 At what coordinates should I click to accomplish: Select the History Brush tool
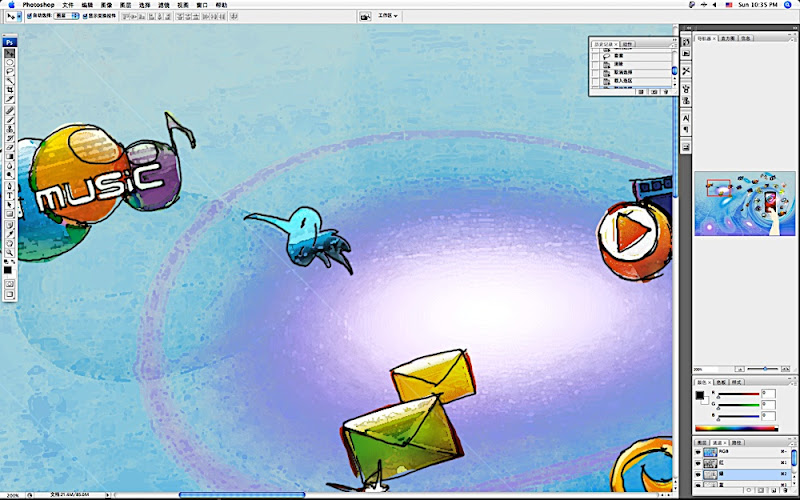10,138
